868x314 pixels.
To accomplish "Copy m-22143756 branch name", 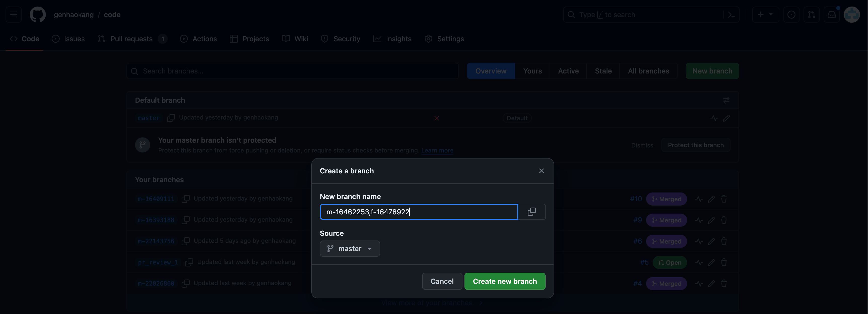I will click(x=185, y=241).
